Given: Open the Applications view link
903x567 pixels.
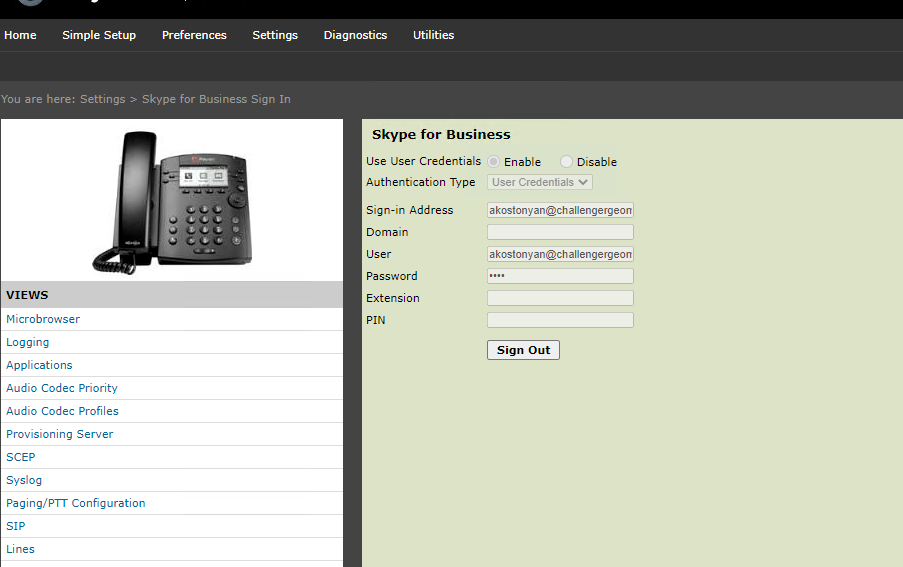Looking at the screenshot, I should (x=39, y=365).
